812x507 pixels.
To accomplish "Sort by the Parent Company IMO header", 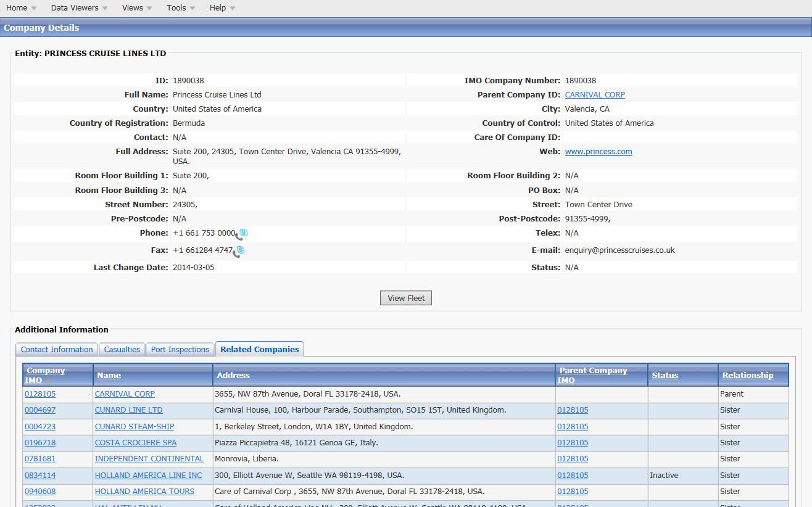I will coord(593,375).
